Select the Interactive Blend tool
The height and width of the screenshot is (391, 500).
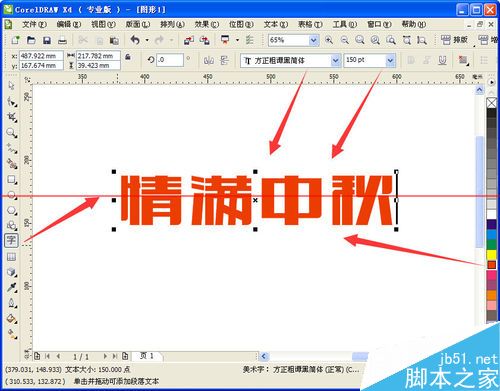point(12,272)
